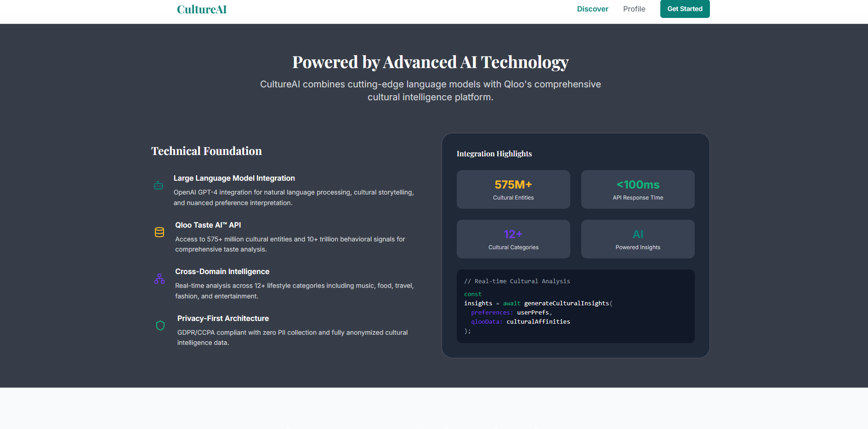Viewport: 868px width, 429px height.
Task: Click the robot icon beside Large Language Model Integration
Action: (159, 185)
